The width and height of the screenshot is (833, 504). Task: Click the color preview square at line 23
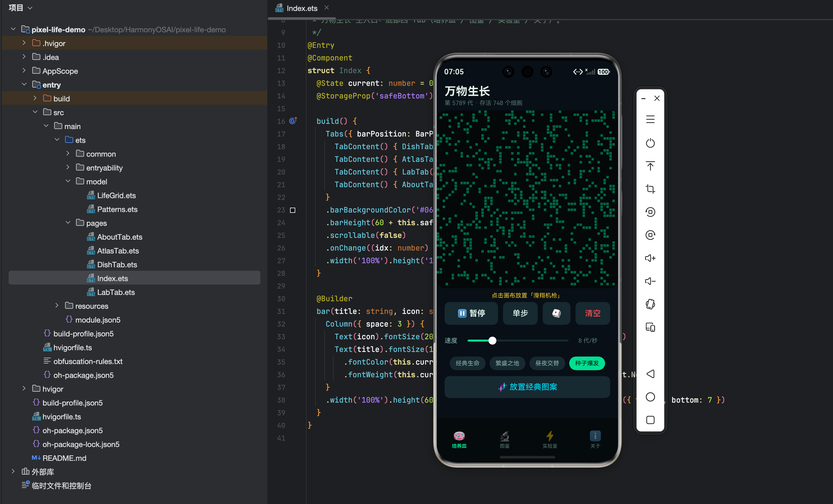pos(293,210)
